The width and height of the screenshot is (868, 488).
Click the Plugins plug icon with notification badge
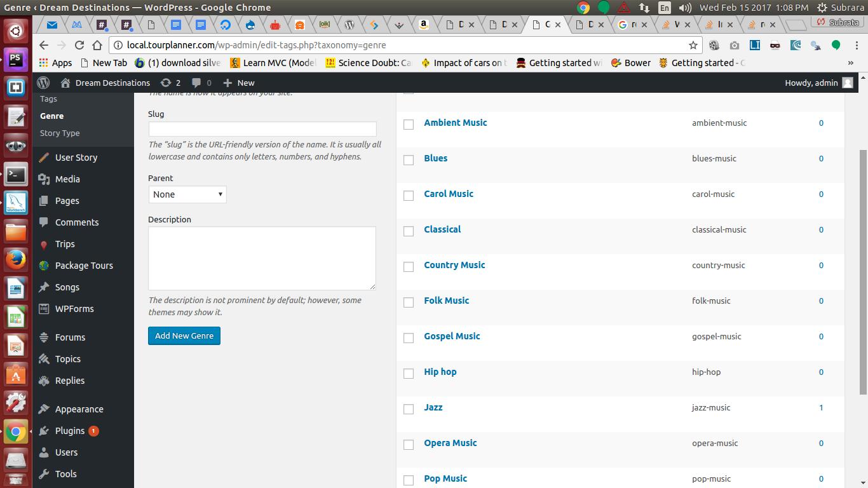click(x=43, y=431)
